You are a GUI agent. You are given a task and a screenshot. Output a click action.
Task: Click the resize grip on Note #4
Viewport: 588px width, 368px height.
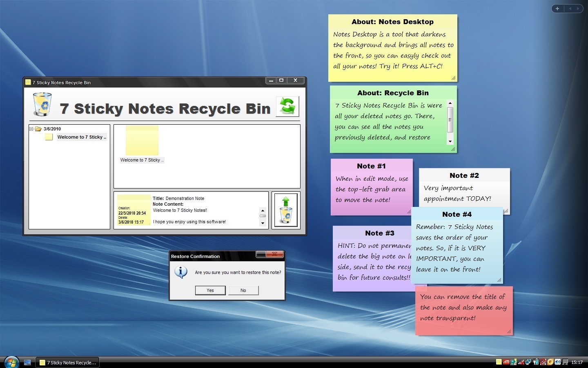500,280
